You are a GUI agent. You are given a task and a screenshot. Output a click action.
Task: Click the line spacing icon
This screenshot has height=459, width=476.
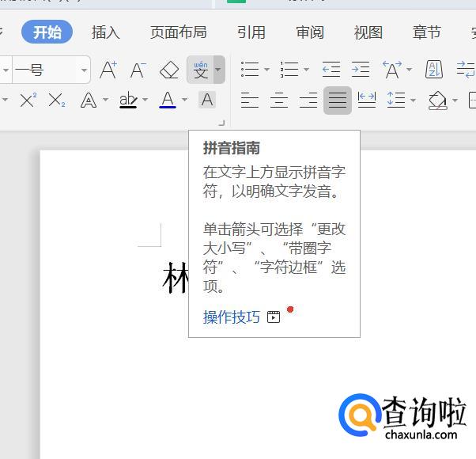(x=396, y=100)
